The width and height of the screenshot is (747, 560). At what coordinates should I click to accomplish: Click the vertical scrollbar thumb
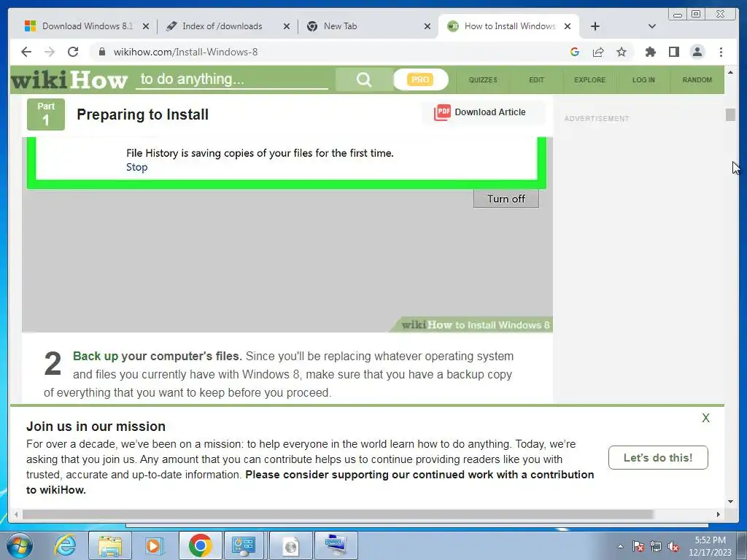point(730,114)
